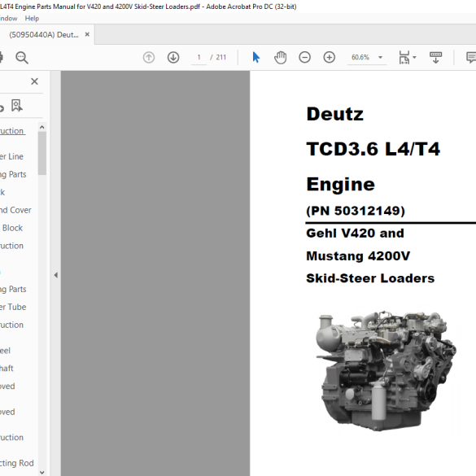The height and width of the screenshot is (476, 476).
Task: Click the 'Skid-Steer Loaders' text
Action: (x=370, y=278)
